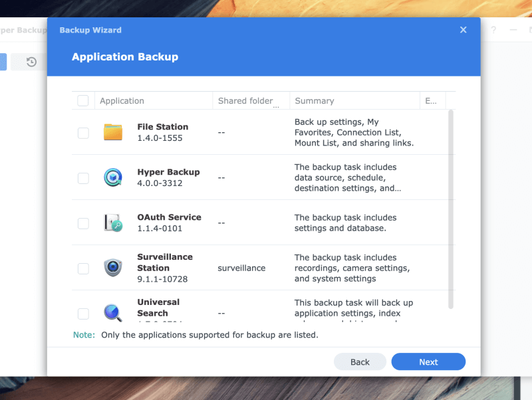Sort the list by the Application column
532x400 pixels.
(122, 100)
